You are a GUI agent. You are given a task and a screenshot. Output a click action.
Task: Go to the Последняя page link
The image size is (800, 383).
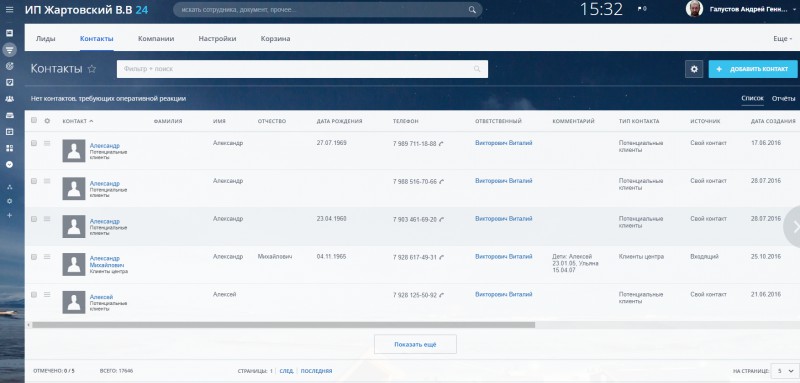point(316,371)
